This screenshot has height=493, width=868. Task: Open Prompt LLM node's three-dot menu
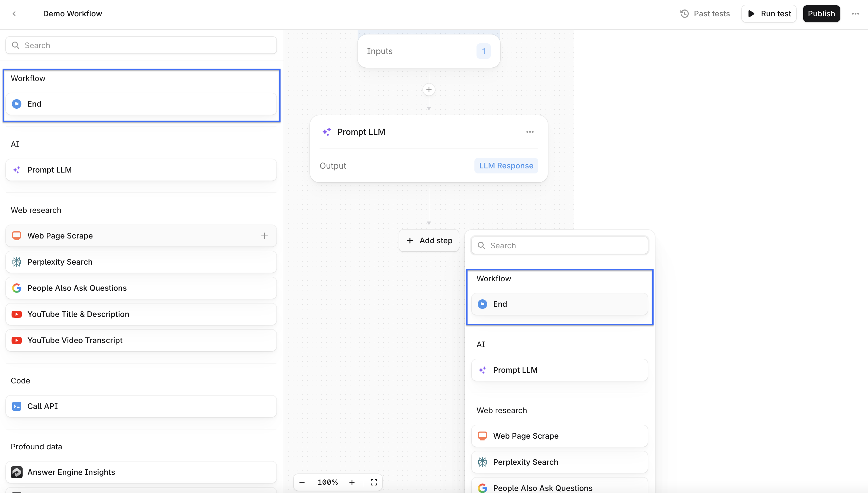530,132
